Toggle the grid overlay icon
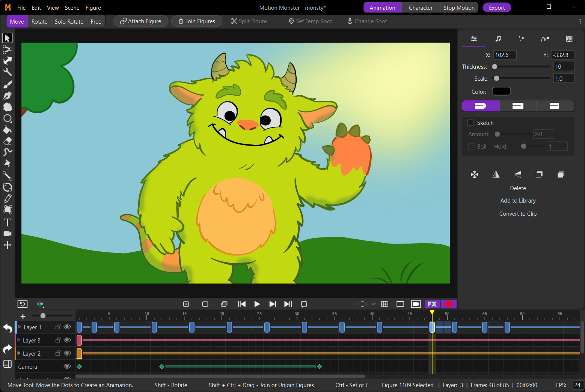This screenshot has width=585, height=392. [384, 304]
